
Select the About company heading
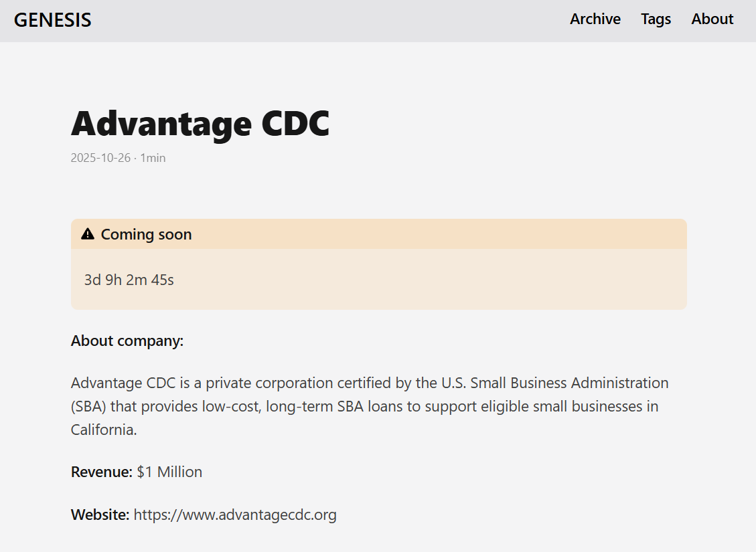pyautogui.click(x=127, y=341)
